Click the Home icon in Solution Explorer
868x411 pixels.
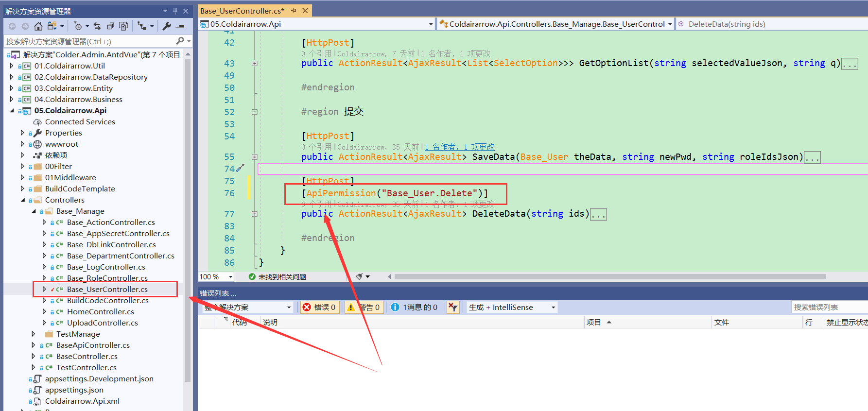(38, 26)
